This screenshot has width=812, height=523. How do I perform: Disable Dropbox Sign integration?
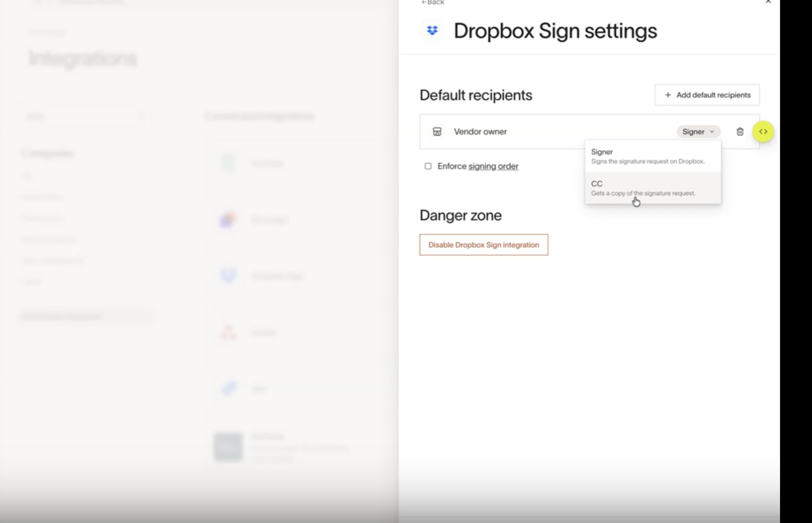[x=484, y=245]
